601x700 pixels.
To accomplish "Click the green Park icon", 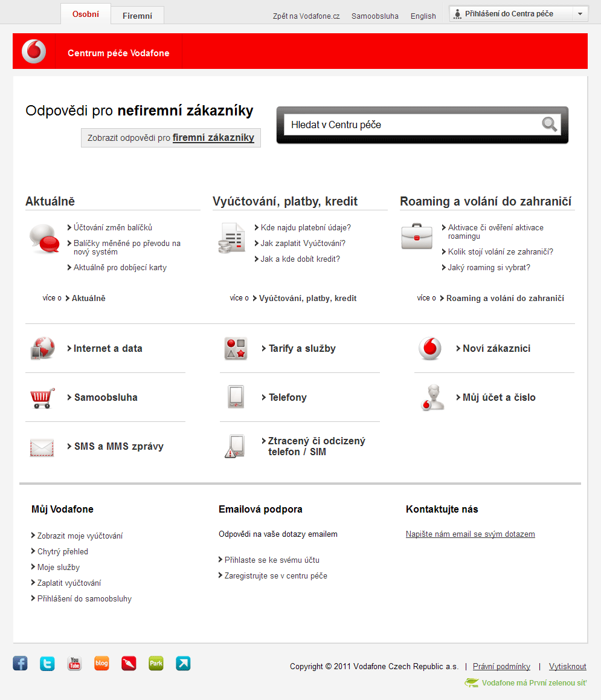I will [156, 663].
